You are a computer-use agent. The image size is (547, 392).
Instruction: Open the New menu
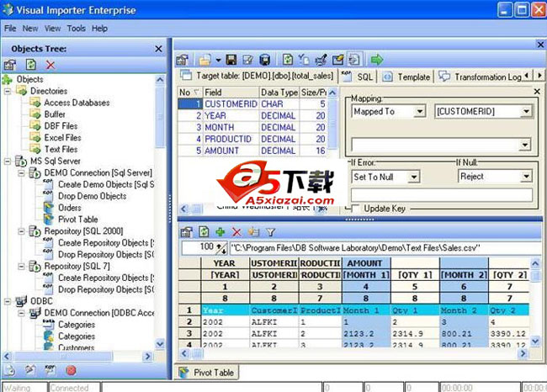tap(30, 29)
